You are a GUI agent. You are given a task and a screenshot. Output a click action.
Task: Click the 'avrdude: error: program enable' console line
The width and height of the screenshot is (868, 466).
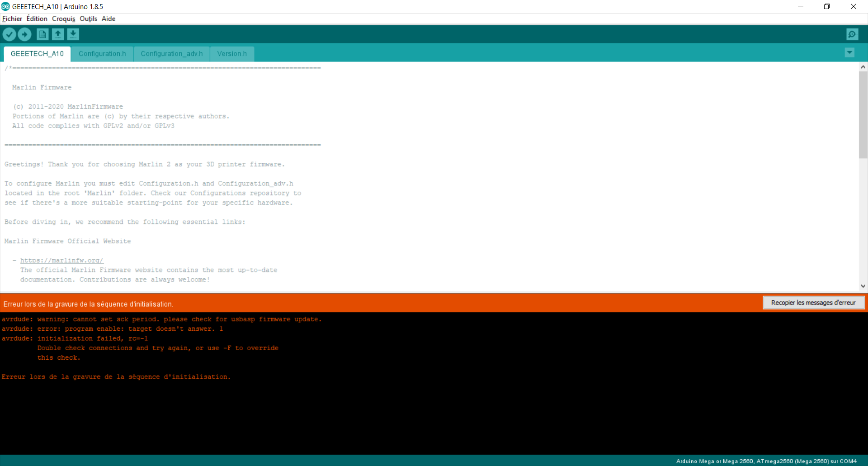[112, 329]
